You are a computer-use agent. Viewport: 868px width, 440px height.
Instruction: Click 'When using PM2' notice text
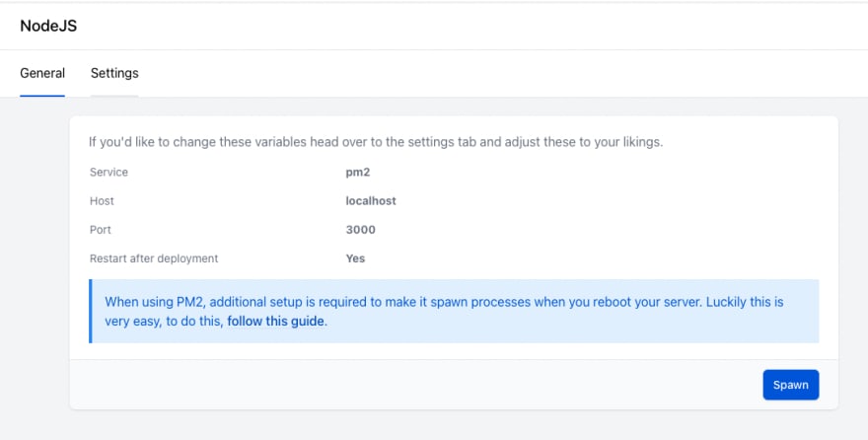[x=444, y=311]
